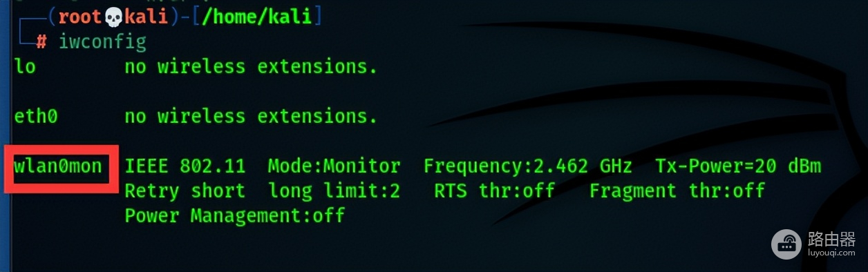This screenshot has width=868, height=272.
Task: Click the luyouqi.com watermark link
Action: pos(831,253)
